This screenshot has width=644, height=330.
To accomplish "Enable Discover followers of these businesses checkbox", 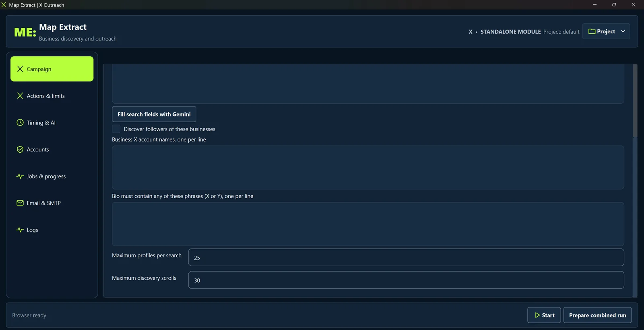I will pyautogui.click(x=116, y=129).
